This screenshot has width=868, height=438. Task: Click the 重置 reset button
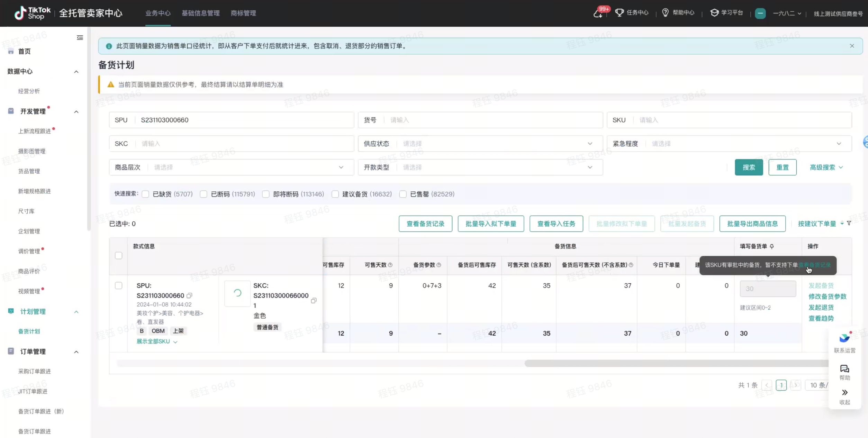click(x=783, y=167)
